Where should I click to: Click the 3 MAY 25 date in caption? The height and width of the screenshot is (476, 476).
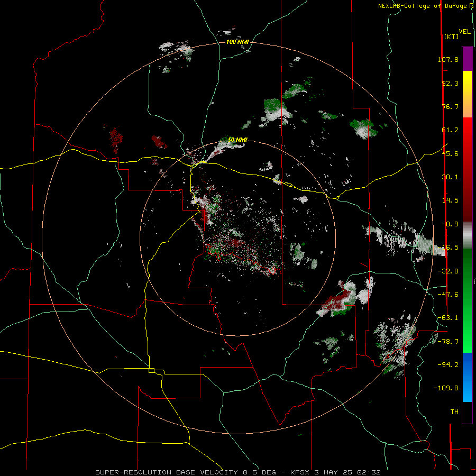(334, 472)
